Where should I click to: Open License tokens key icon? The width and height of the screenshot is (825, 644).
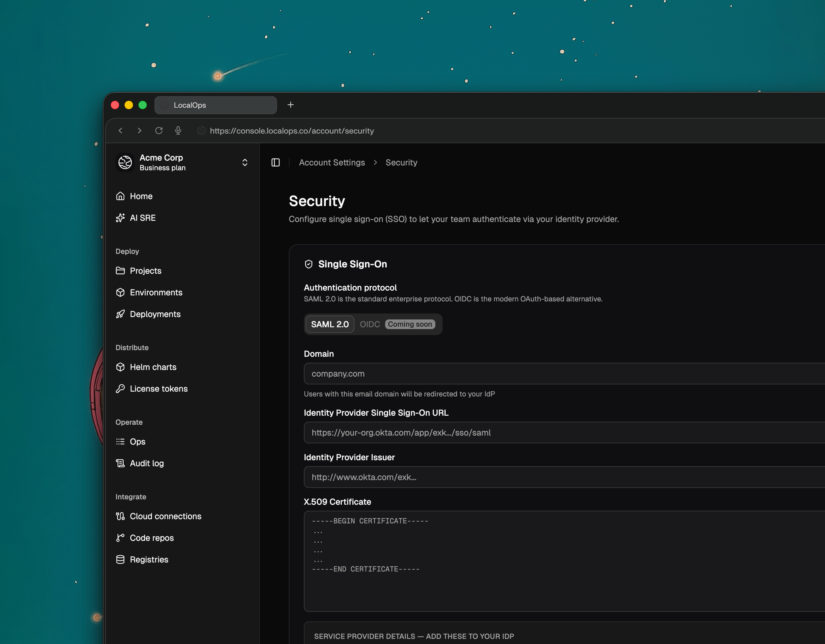(x=120, y=389)
